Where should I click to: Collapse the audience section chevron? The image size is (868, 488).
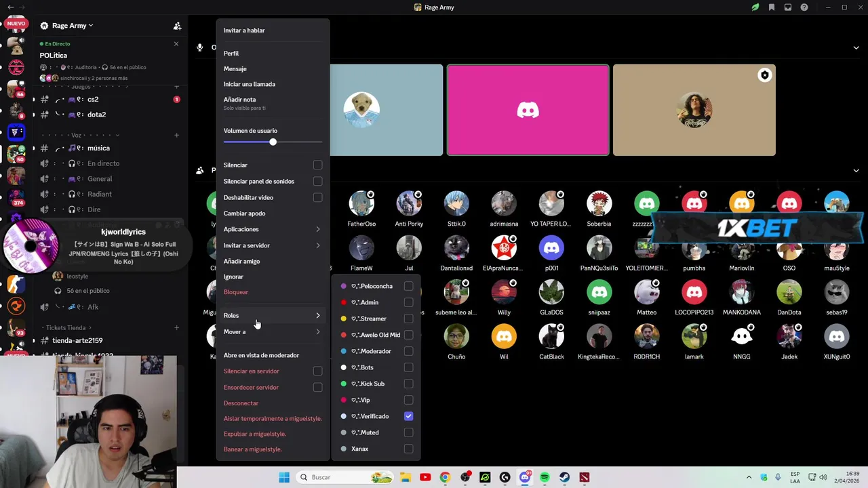point(856,171)
